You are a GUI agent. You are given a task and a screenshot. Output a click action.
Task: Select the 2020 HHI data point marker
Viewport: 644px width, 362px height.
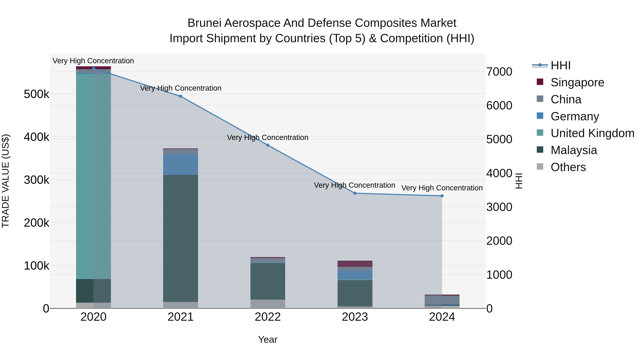pos(94,68)
